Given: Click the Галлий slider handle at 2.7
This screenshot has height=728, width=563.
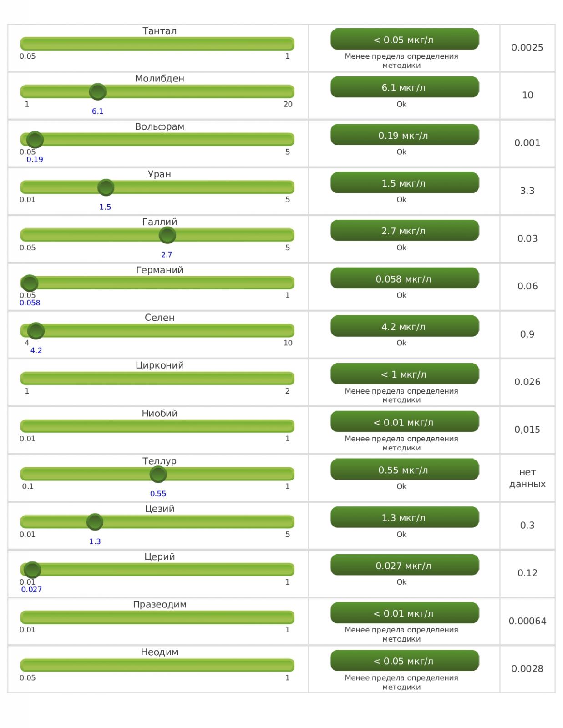Looking at the screenshot, I should (167, 235).
